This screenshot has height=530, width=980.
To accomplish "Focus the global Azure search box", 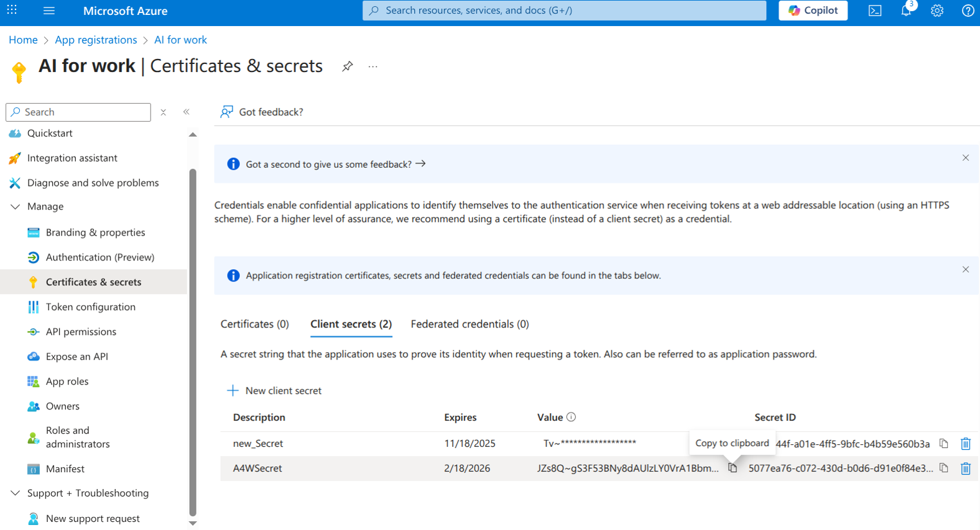I will pyautogui.click(x=565, y=11).
